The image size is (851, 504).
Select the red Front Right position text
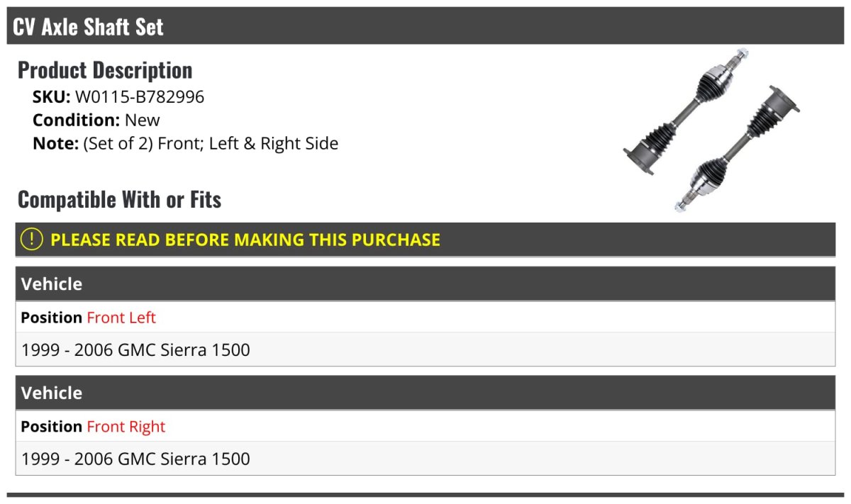[126, 427]
